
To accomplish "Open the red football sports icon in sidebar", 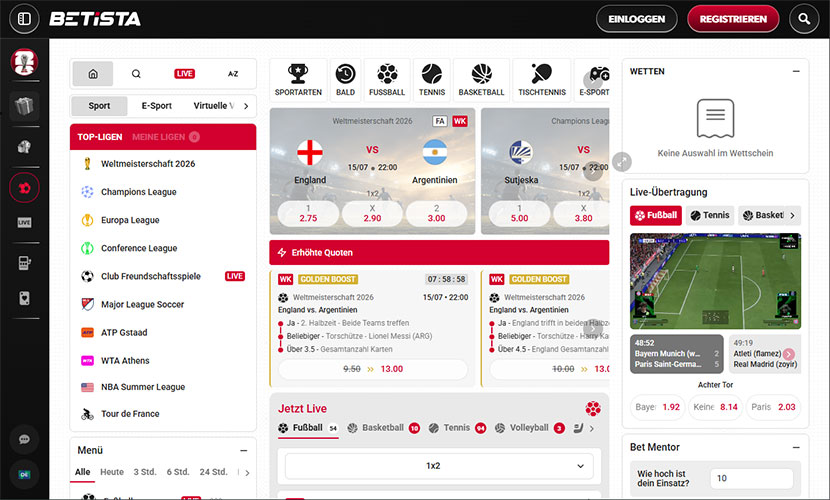I will 24,187.
